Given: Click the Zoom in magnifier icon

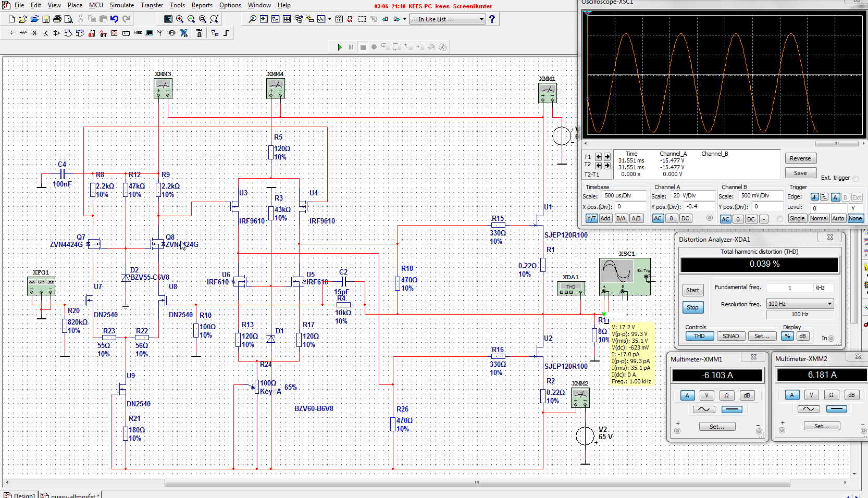Looking at the screenshot, I should pyautogui.click(x=180, y=19).
